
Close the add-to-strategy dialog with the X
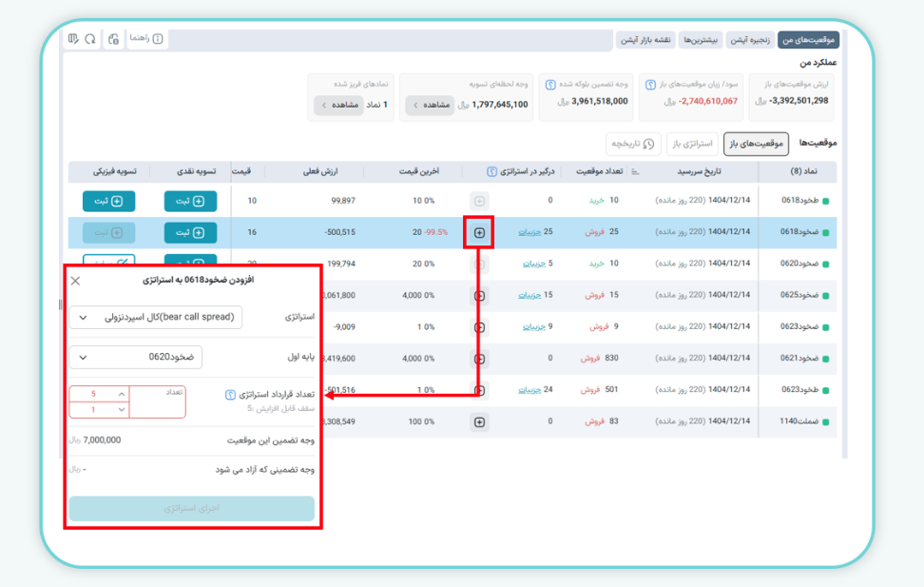click(75, 280)
